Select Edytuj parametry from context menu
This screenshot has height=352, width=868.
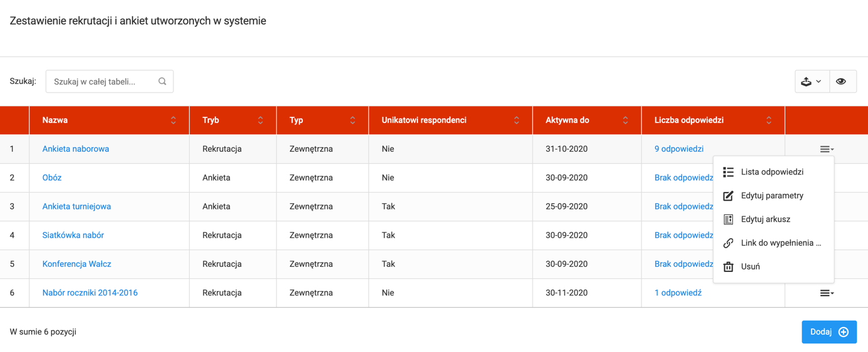click(x=772, y=196)
